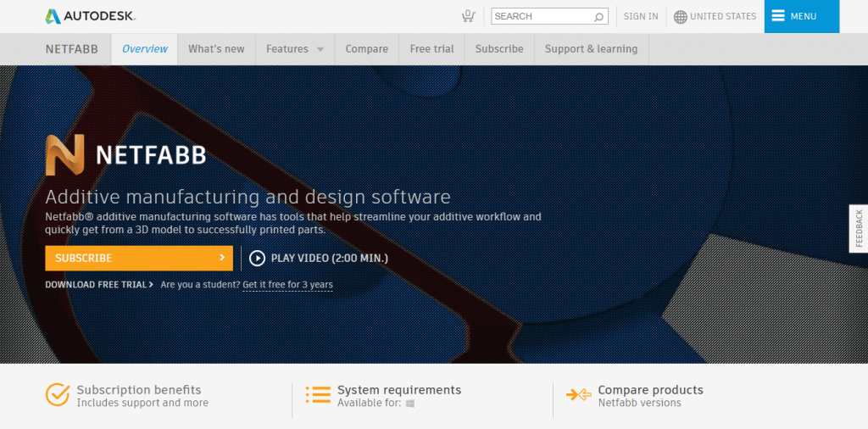868x429 pixels.
Task: Expand the Features dropdown arrow
Action: point(320,49)
